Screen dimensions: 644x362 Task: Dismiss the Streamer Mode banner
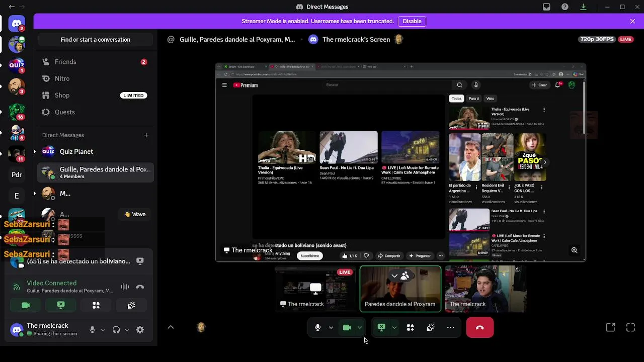(x=632, y=21)
